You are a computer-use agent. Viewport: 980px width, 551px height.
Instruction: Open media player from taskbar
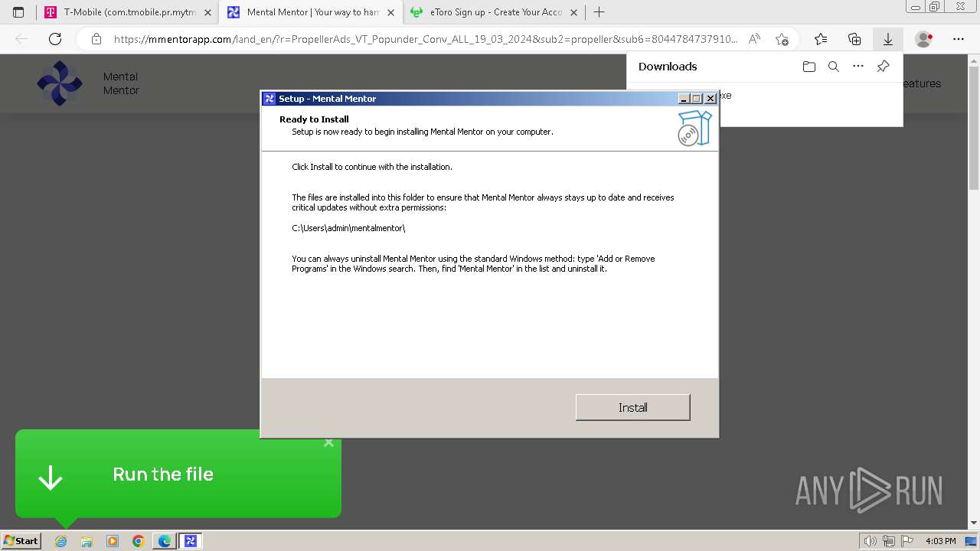113,541
